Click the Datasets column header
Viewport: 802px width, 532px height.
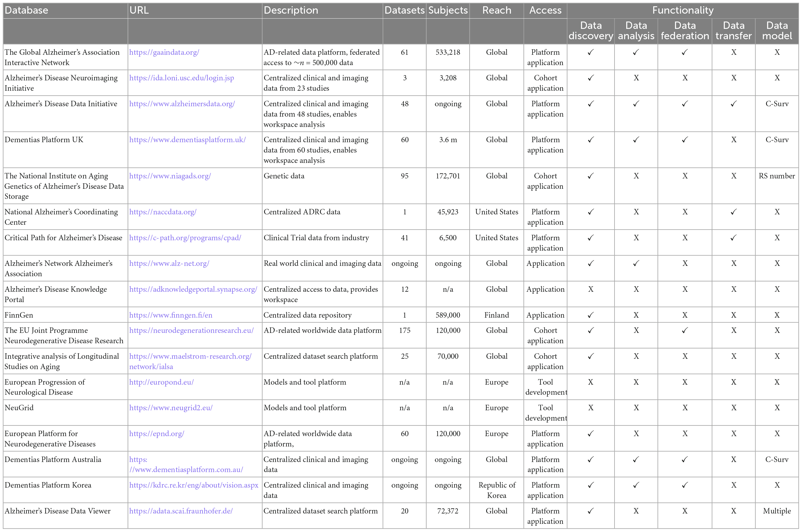405,10
